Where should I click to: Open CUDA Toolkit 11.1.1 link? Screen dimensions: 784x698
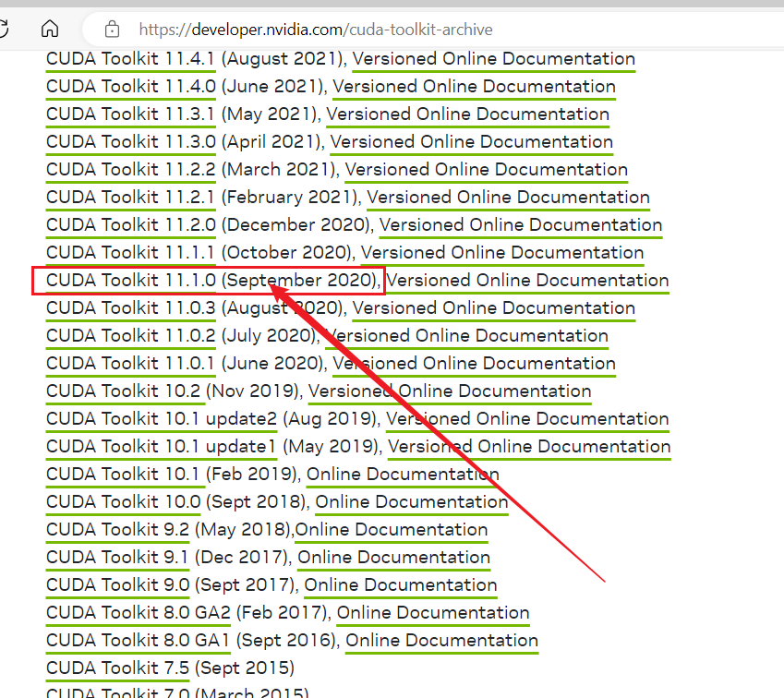click(130, 252)
